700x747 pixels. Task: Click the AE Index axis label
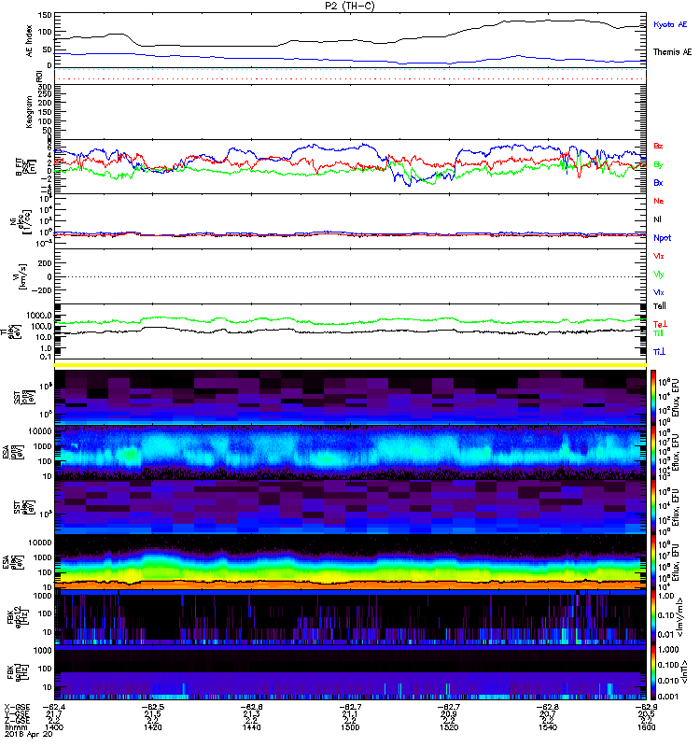pos(29,41)
